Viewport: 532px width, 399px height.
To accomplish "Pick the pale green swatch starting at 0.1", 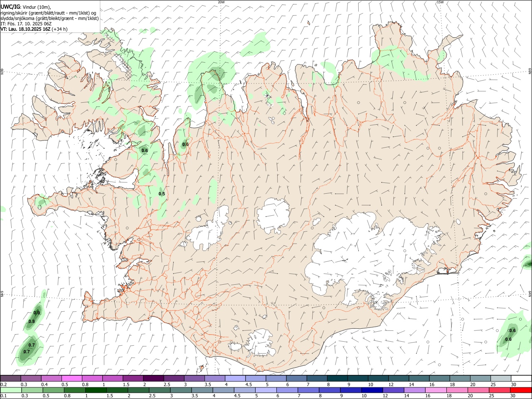I will [x=11, y=390].
